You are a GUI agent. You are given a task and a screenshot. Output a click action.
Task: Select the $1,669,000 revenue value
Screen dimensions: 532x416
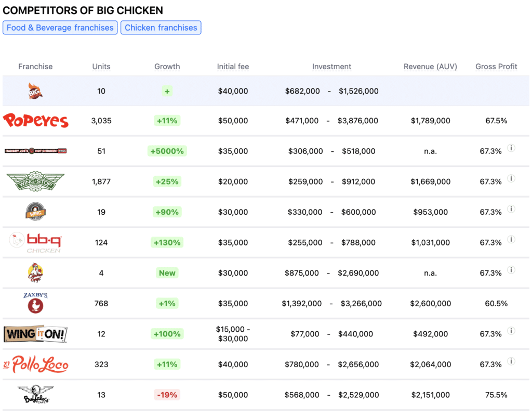(430, 181)
